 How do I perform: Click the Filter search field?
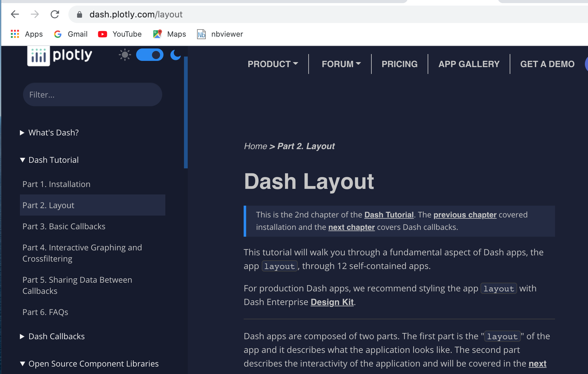(x=93, y=94)
